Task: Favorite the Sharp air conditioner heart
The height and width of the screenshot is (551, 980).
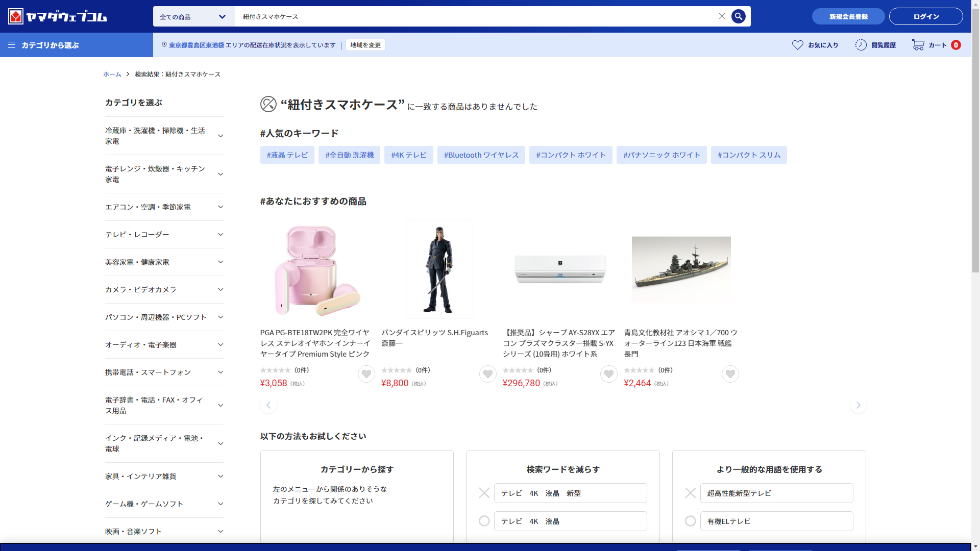Action: pos(608,374)
